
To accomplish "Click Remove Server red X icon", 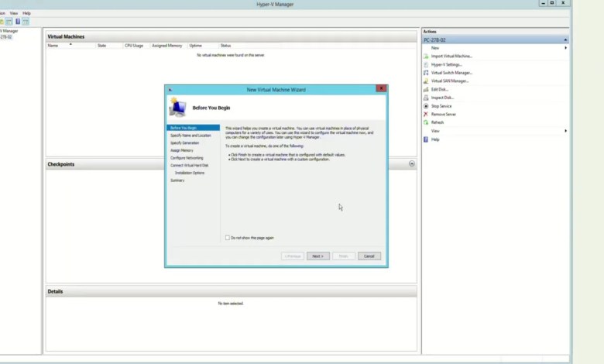I will click(x=426, y=114).
